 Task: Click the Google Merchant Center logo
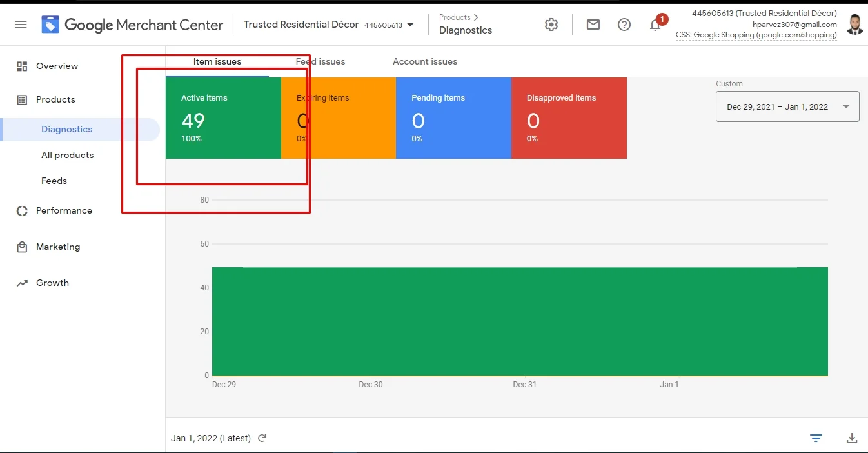coord(133,25)
